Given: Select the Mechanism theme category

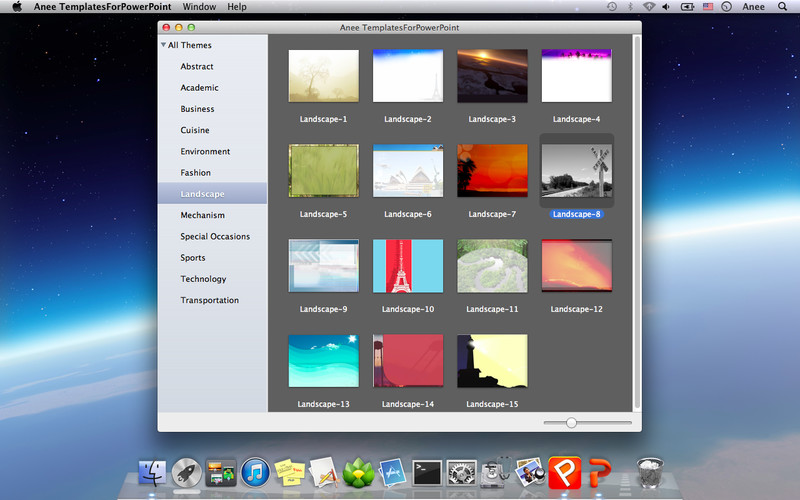Looking at the screenshot, I should coord(202,215).
